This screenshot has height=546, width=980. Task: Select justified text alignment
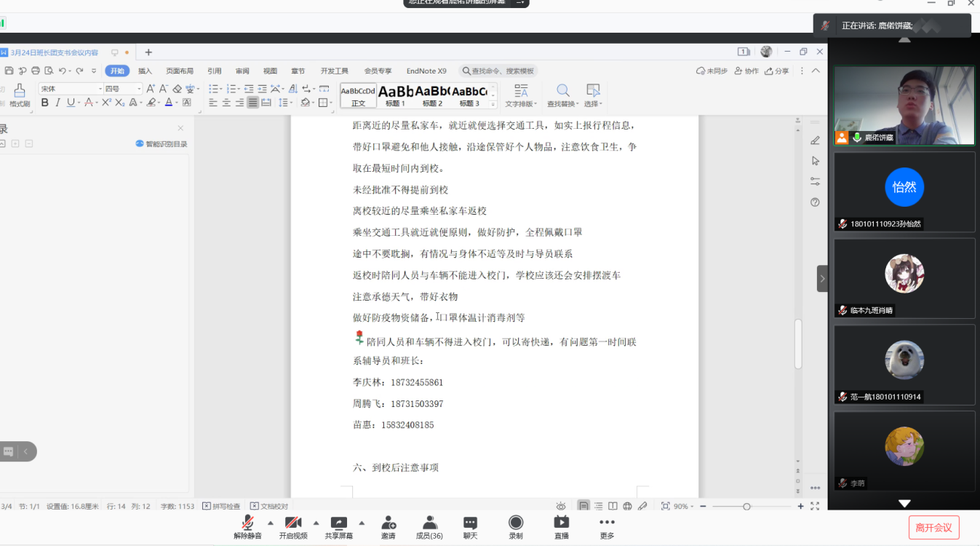point(252,103)
